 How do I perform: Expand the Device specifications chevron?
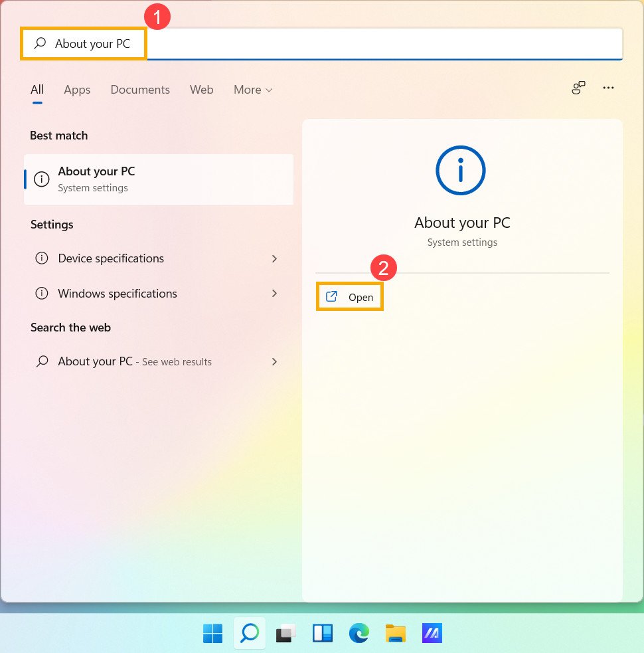tap(274, 258)
